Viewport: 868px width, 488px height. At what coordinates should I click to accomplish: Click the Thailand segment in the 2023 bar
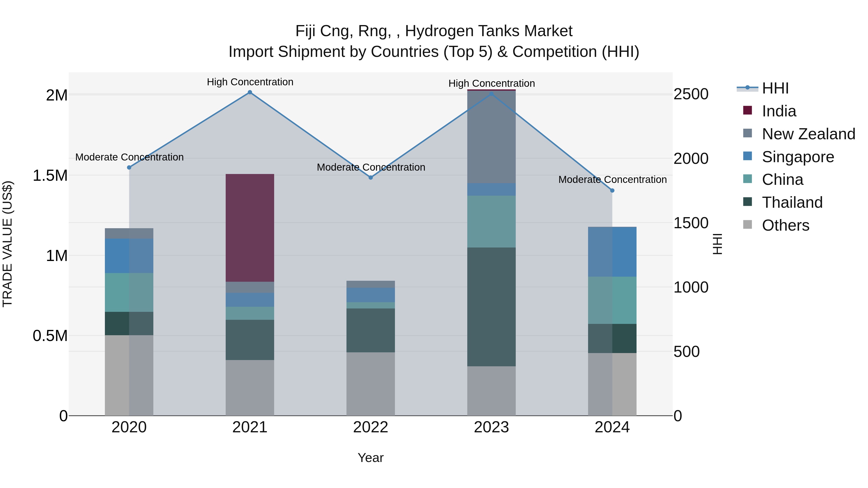coord(491,307)
